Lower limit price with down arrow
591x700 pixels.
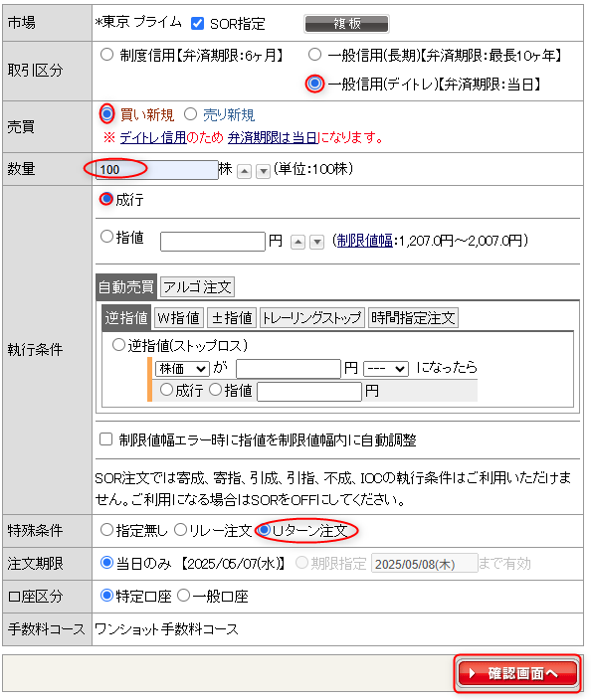[316, 242]
